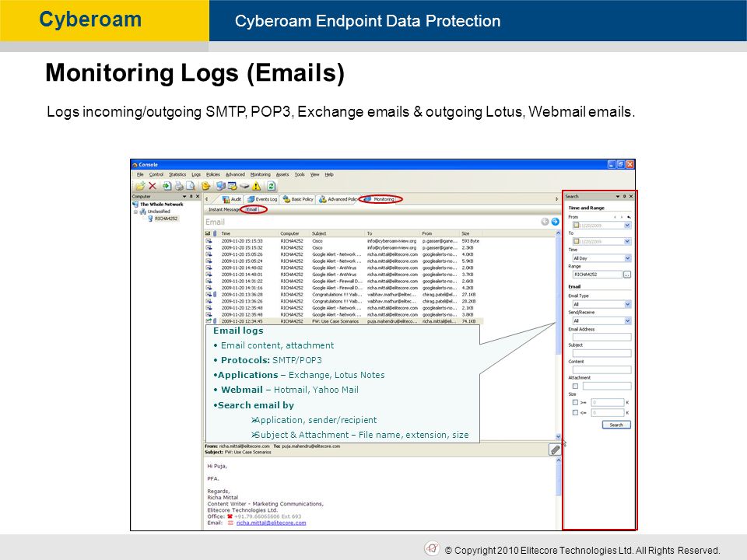Click the red X delete toolbar icon

click(x=153, y=186)
